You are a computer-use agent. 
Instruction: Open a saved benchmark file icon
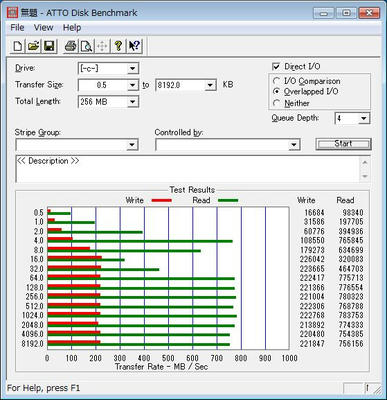[x=33, y=46]
